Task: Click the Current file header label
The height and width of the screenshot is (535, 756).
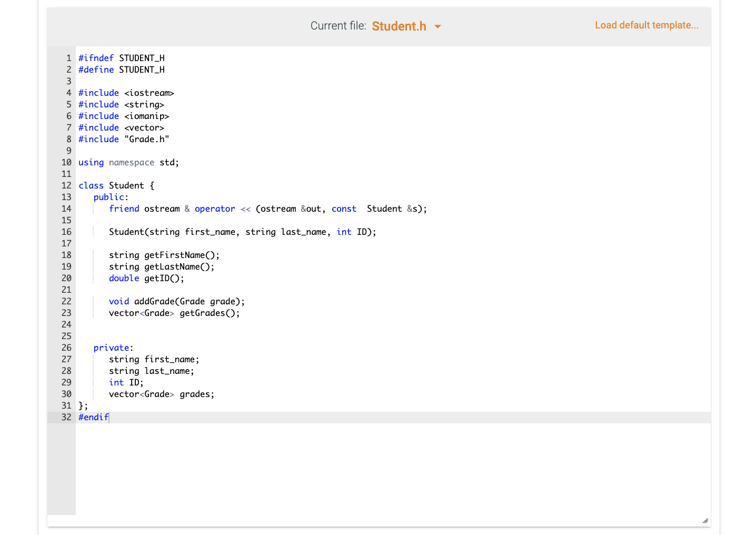Action: [x=337, y=25]
